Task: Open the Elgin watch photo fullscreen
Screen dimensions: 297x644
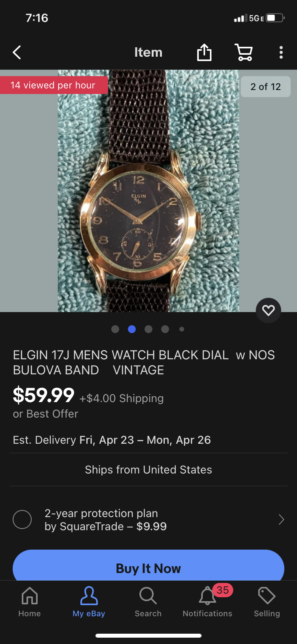Action: [x=148, y=191]
